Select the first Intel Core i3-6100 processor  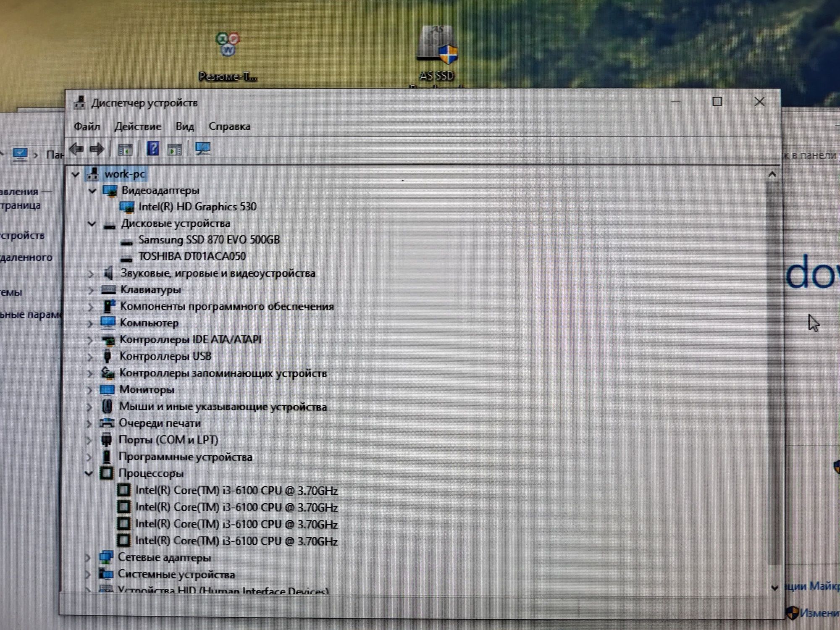pos(236,491)
